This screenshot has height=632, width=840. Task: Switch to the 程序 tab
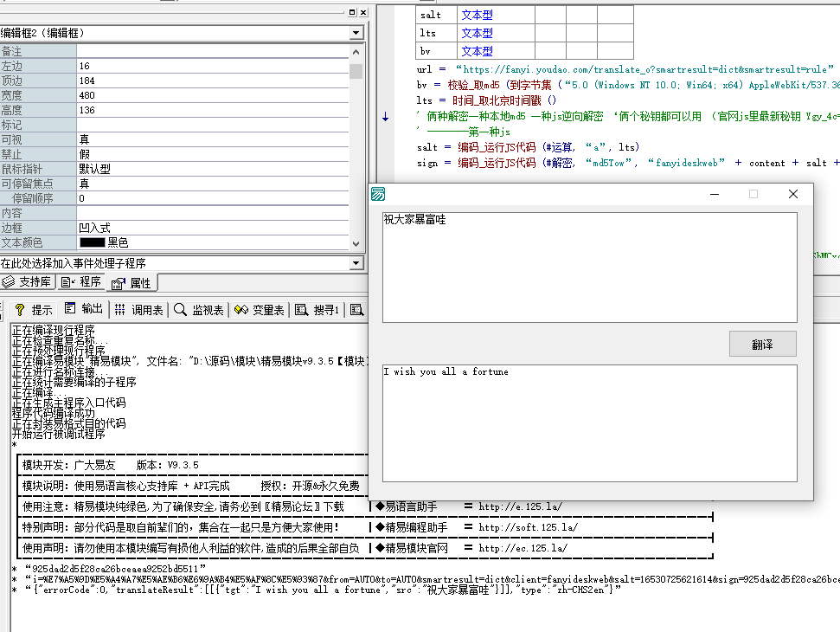(81, 282)
